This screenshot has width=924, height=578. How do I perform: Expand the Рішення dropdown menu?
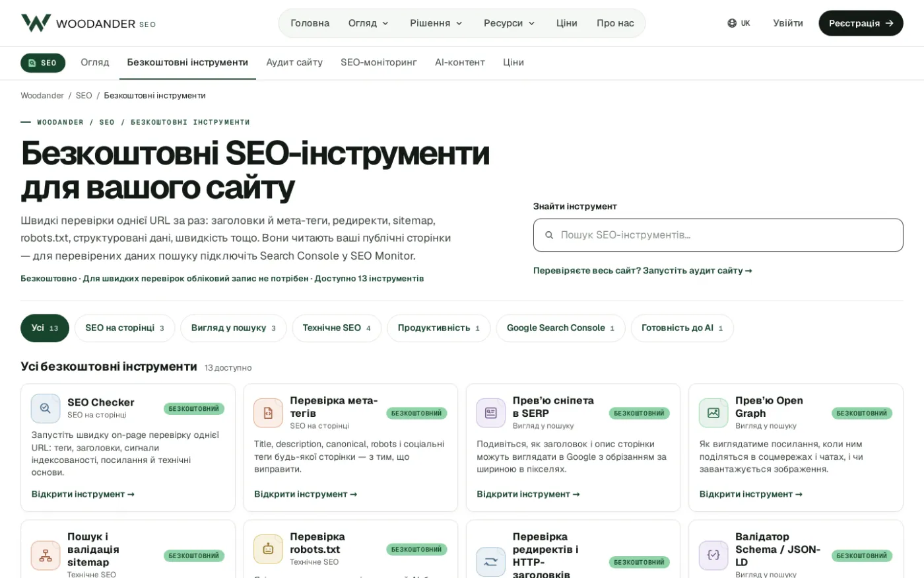click(x=436, y=23)
